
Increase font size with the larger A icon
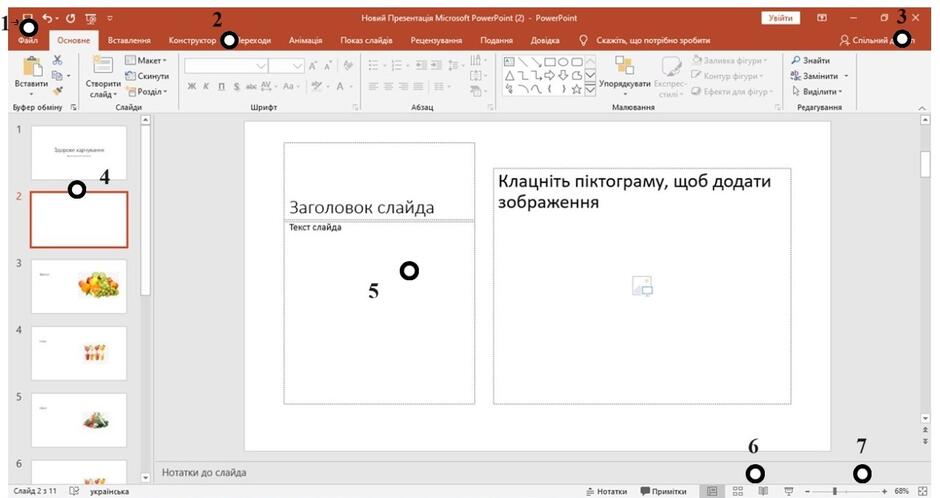pyautogui.click(x=313, y=66)
